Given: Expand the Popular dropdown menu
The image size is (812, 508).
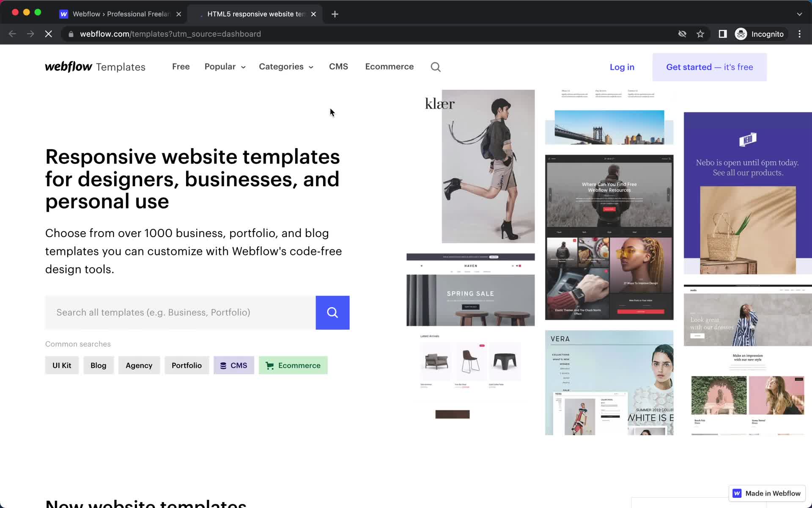Looking at the screenshot, I should pyautogui.click(x=224, y=66).
